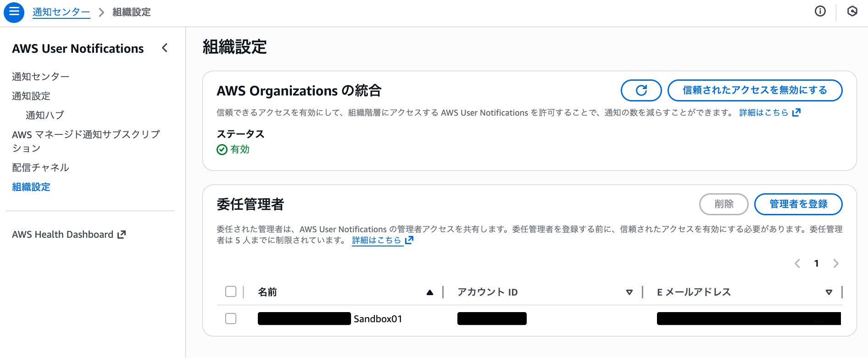868x358 pixels.
Task: Click the AWS User Notifications sidebar title
Action: 78,49
